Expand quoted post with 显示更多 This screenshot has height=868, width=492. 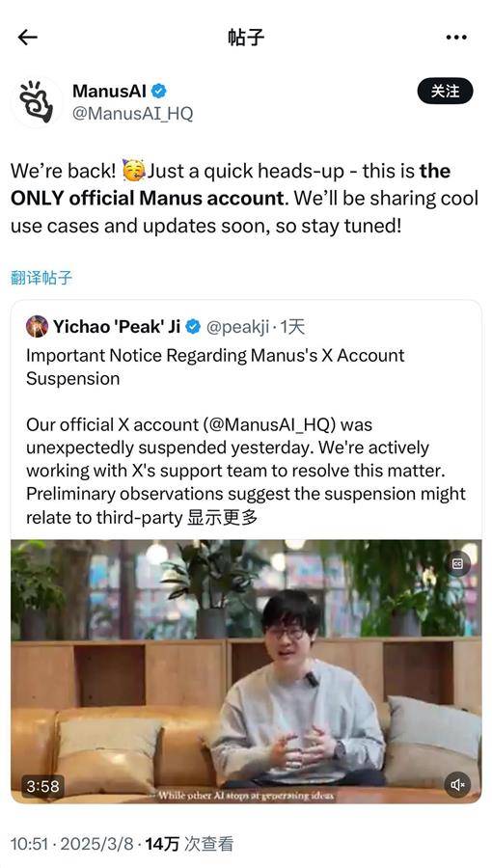pos(223,518)
